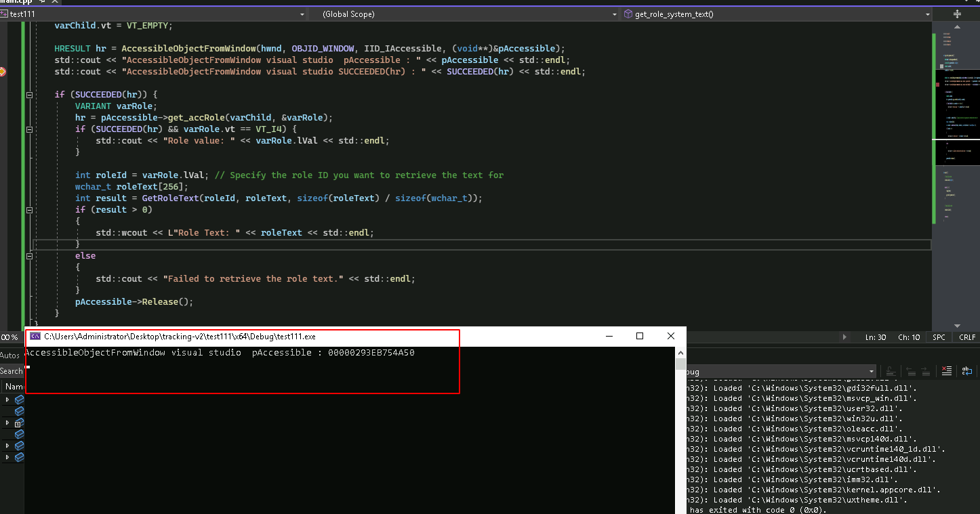
Task: Click the Autos Search box
Action: coord(12,371)
